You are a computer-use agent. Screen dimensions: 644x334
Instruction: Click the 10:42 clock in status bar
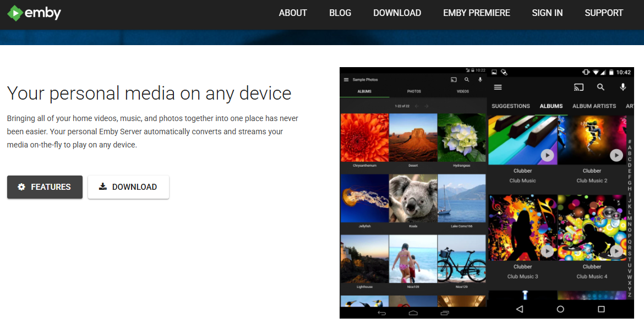point(623,72)
